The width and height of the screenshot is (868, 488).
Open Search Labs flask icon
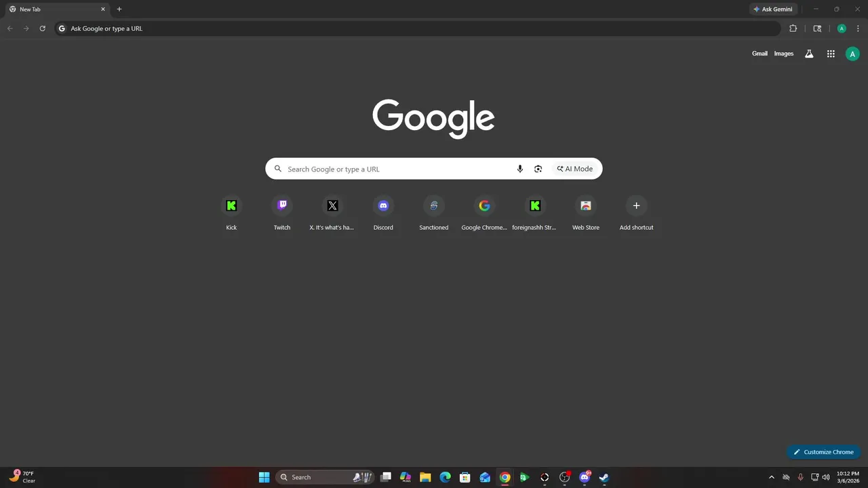pyautogui.click(x=809, y=54)
